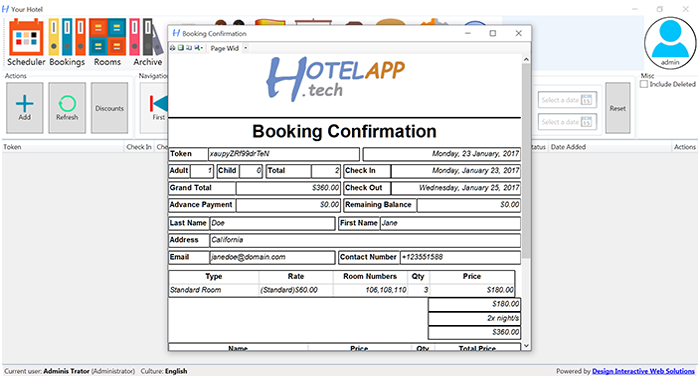Maximize the Booking Confirmation window
This screenshot has height=378, width=700.
pyautogui.click(x=493, y=33)
